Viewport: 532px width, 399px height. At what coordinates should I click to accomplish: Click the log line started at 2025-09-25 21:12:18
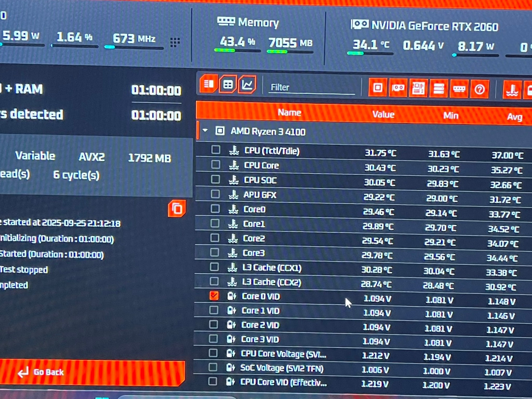(x=60, y=223)
